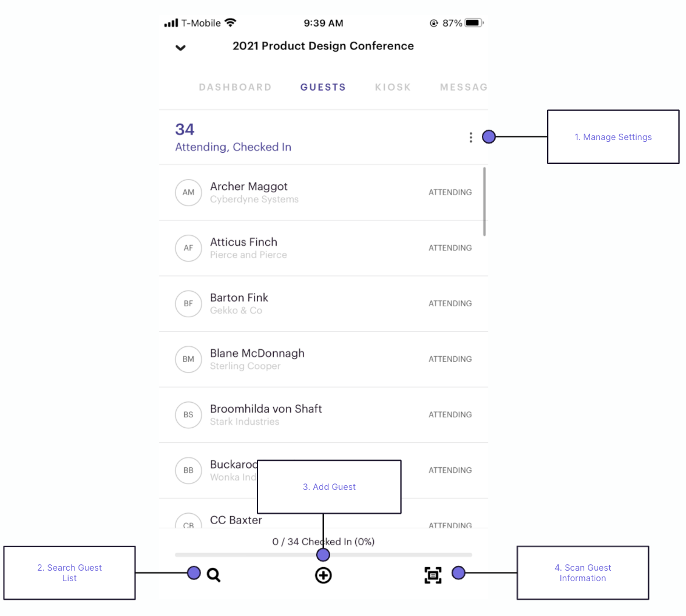Toggle Atticus Finch's ATTENDING status

point(450,248)
